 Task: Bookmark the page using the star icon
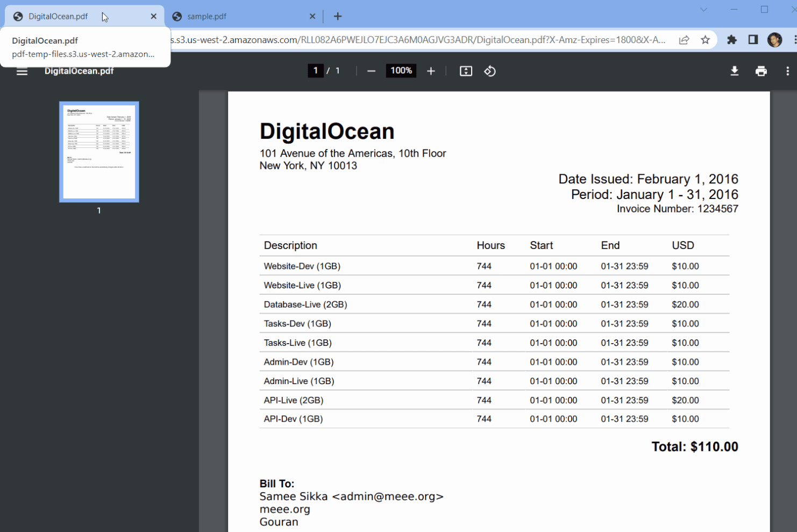pyautogui.click(x=705, y=39)
